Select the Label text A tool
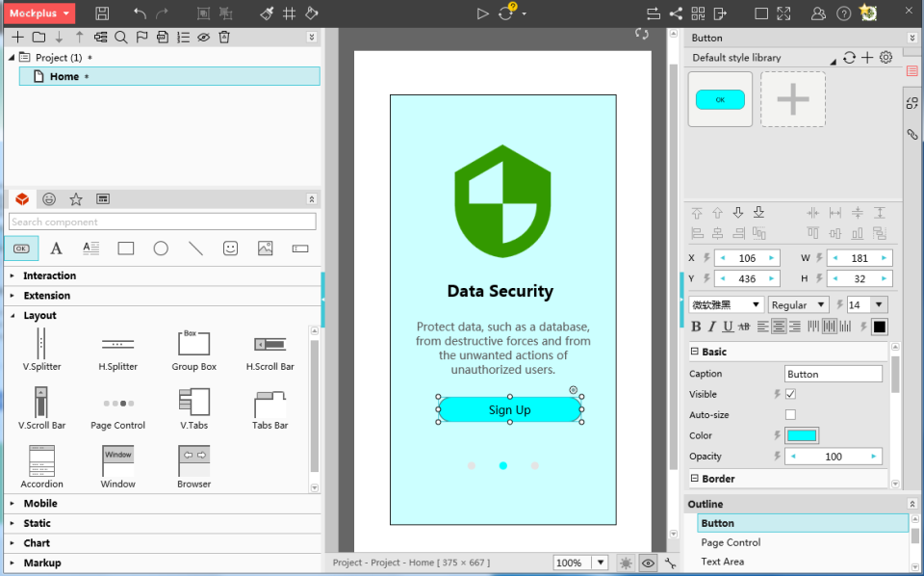 [56, 249]
